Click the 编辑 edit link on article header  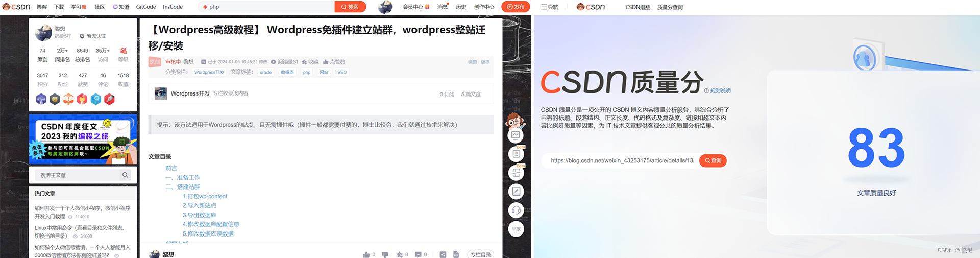[x=473, y=62]
